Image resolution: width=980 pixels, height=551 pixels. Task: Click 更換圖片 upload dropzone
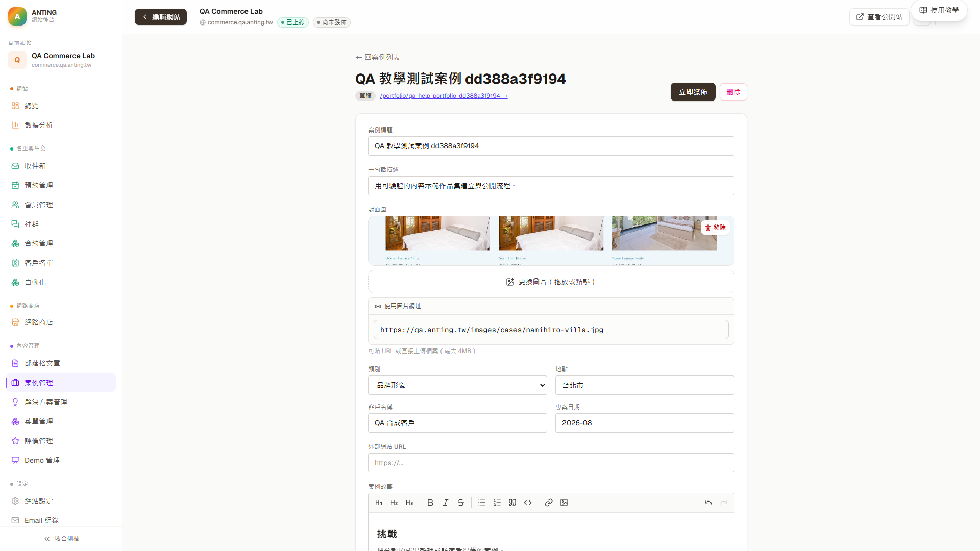click(x=551, y=282)
